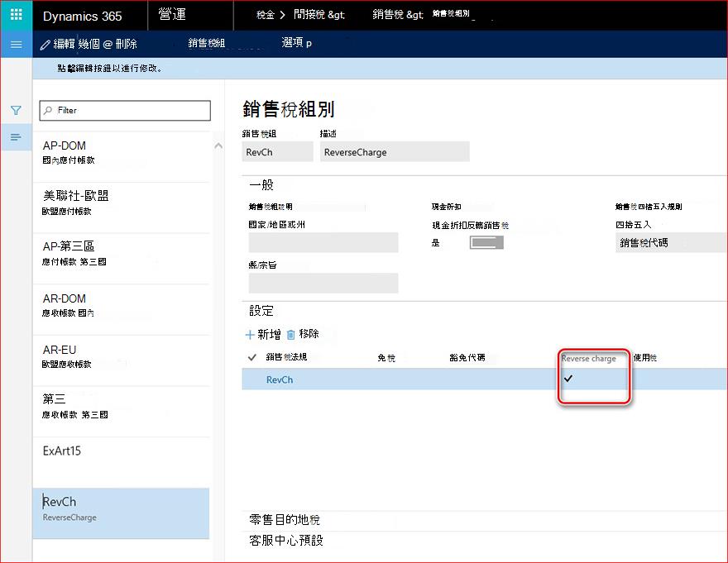The height and width of the screenshot is (563, 728).
Task: Click the Filter input field
Action: (125, 111)
